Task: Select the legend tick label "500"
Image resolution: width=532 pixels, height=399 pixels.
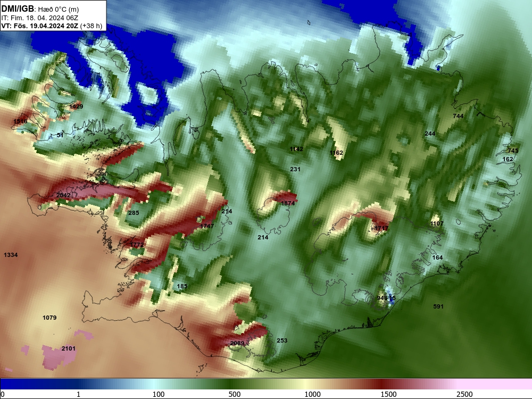Action: 235,394
